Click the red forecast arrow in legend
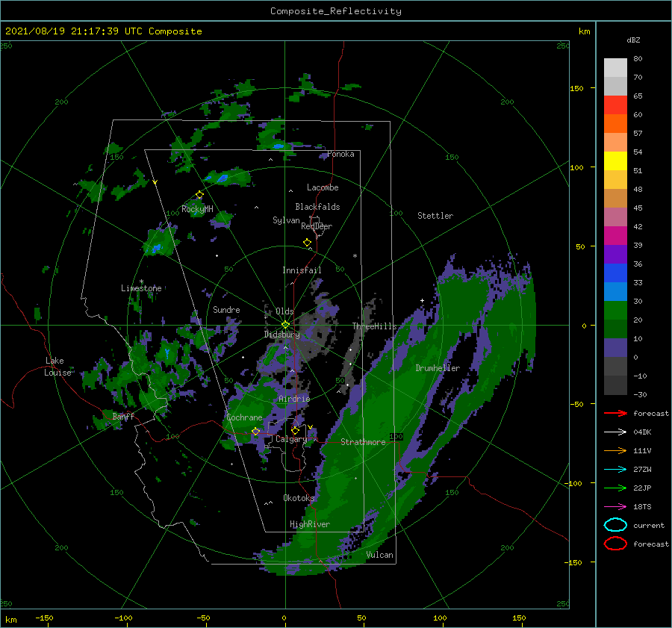Screen dimensions: 672x628 615,413
